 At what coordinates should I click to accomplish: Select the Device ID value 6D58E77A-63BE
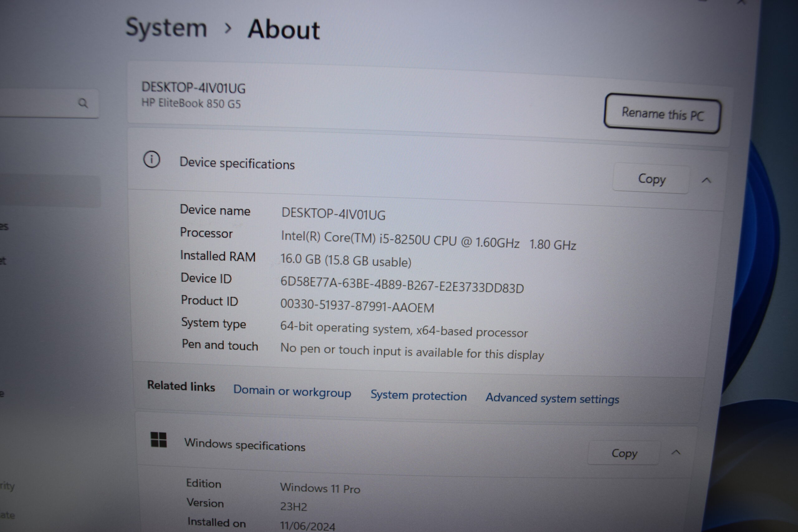pyautogui.click(x=402, y=285)
